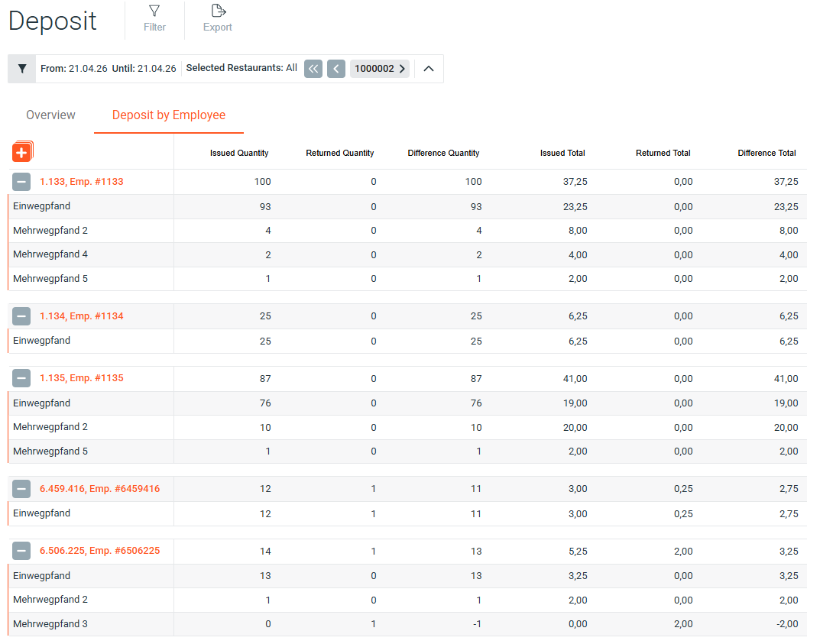Collapse the filter bar with up chevron

[x=428, y=69]
